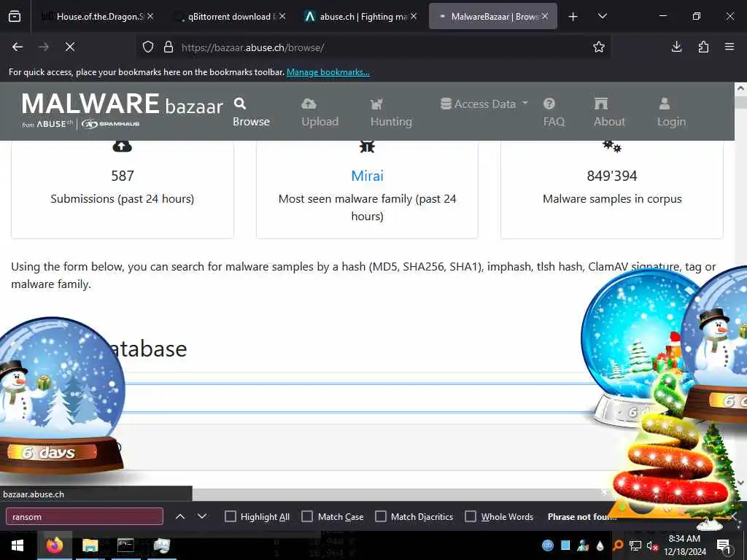Viewport: 747px width, 560px height.
Task: Stop page loading with the X button
Action: (69, 47)
